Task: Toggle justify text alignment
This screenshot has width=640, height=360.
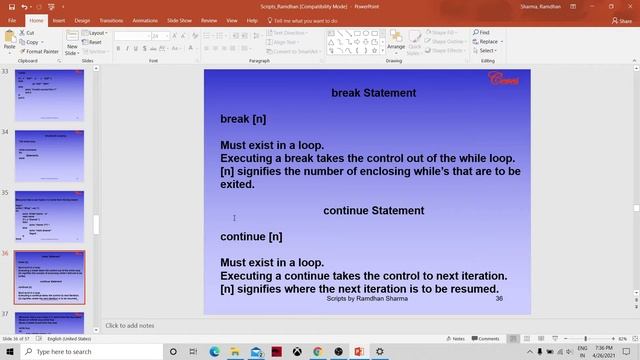Action: (x=232, y=49)
